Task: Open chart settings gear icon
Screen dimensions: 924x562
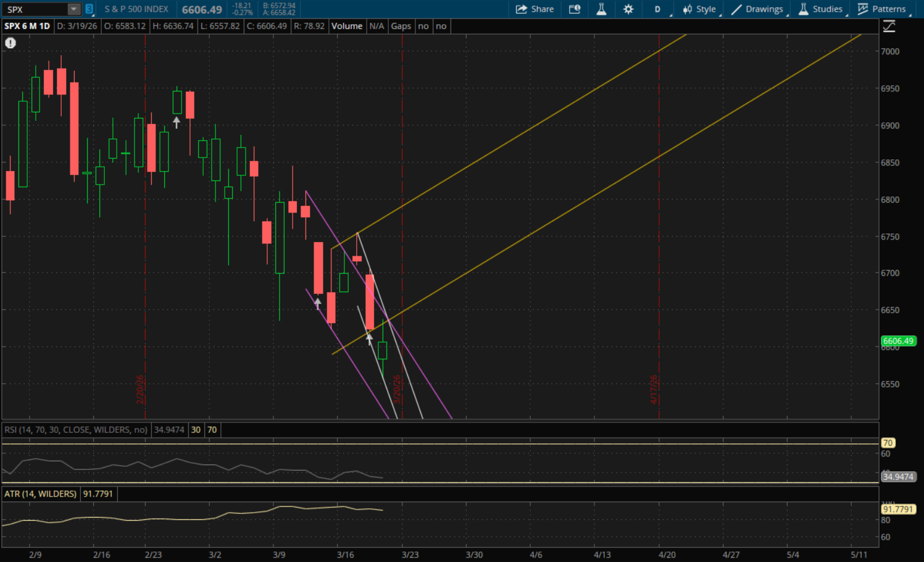Action: [x=628, y=9]
